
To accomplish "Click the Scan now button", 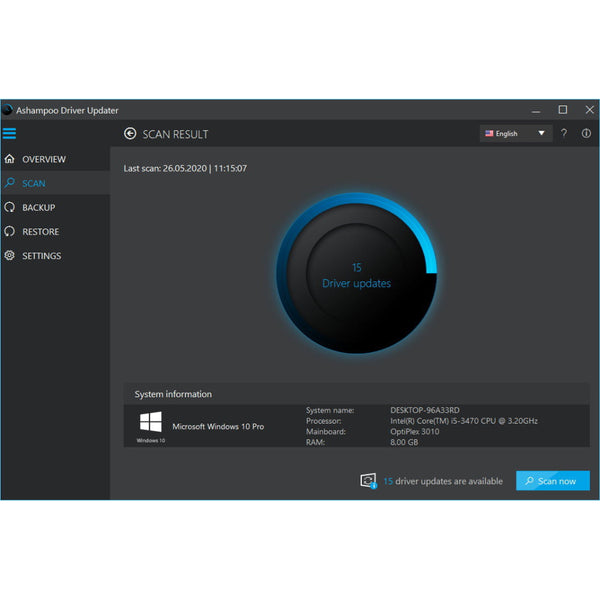I will pos(553,481).
